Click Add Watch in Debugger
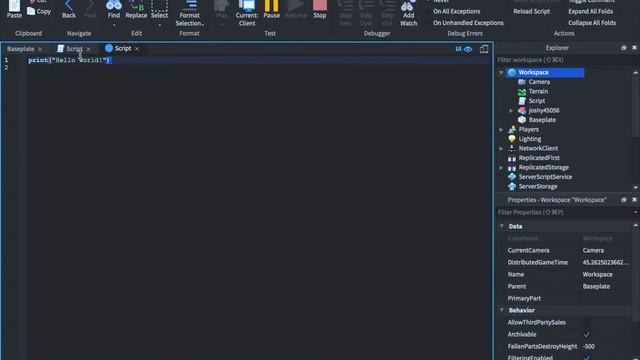The height and width of the screenshot is (360, 640). pyautogui.click(x=409, y=13)
